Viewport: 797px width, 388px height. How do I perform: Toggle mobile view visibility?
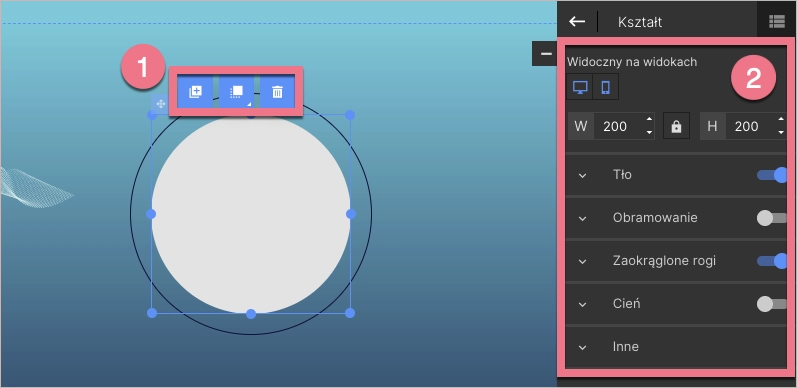(605, 87)
